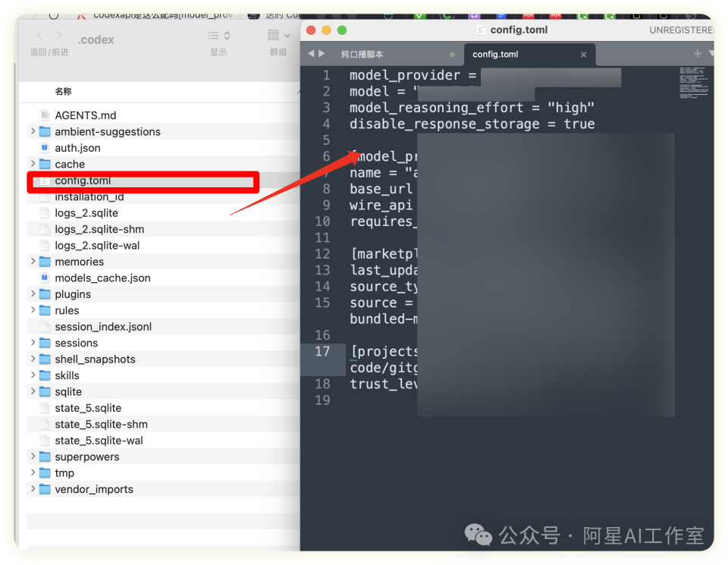Go back in Finder
The width and height of the screenshot is (728, 565).
point(39,36)
